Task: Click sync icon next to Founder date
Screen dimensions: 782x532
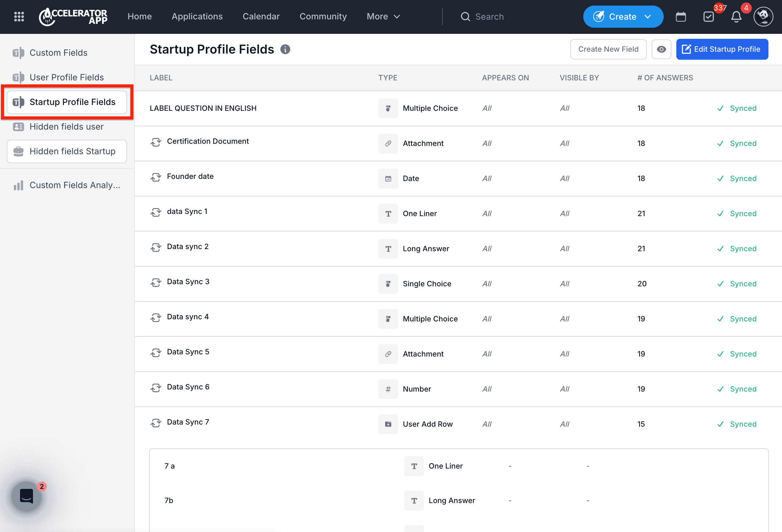Action: [x=156, y=177]
